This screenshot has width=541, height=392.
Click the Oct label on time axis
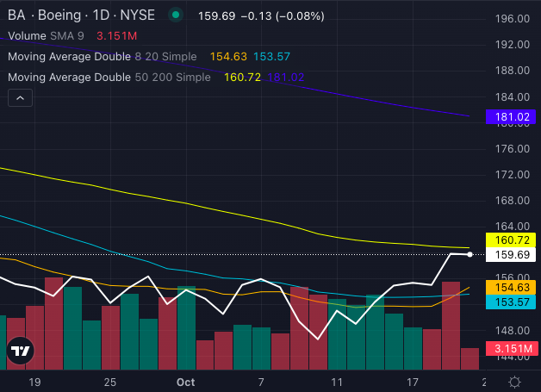pyautogui.click(x=185, y=382)
